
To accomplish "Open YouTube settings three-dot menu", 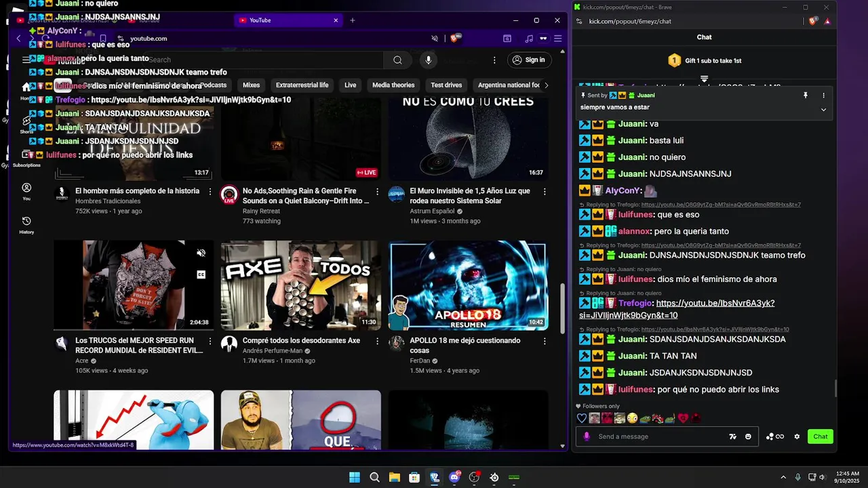I will [494, 60].
